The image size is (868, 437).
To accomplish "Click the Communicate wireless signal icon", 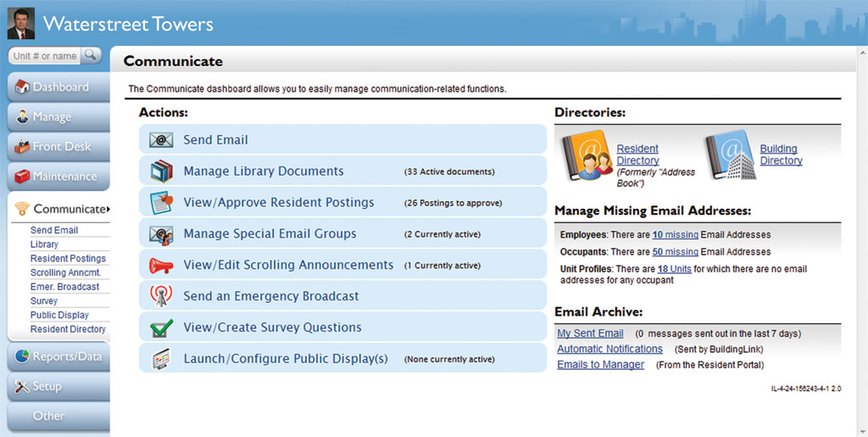I will (x=22, y=209).
